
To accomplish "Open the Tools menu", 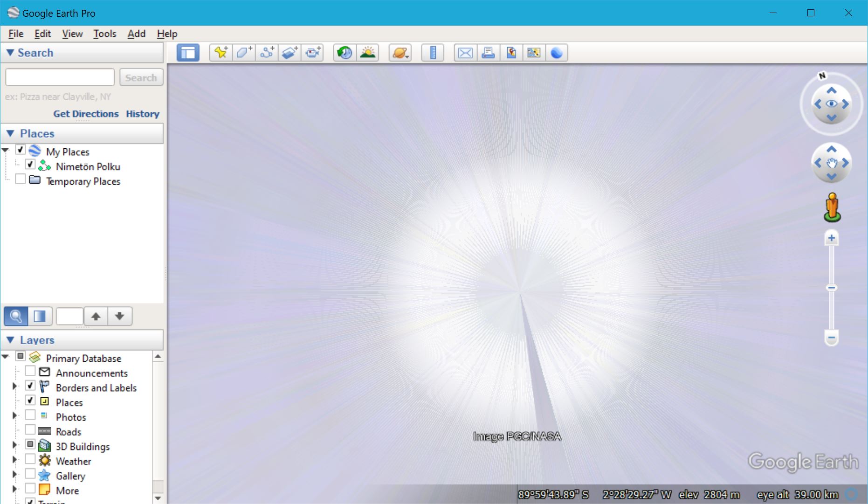I will coord(104,34).
